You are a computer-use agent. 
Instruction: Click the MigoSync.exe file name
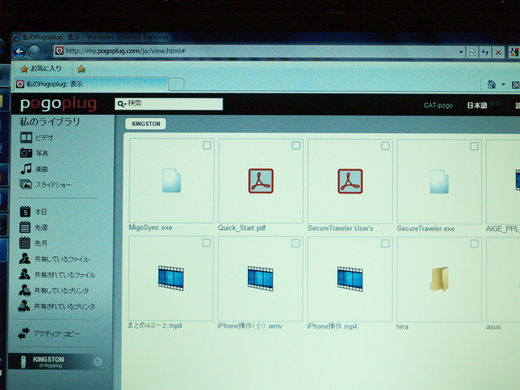point(150,228)
